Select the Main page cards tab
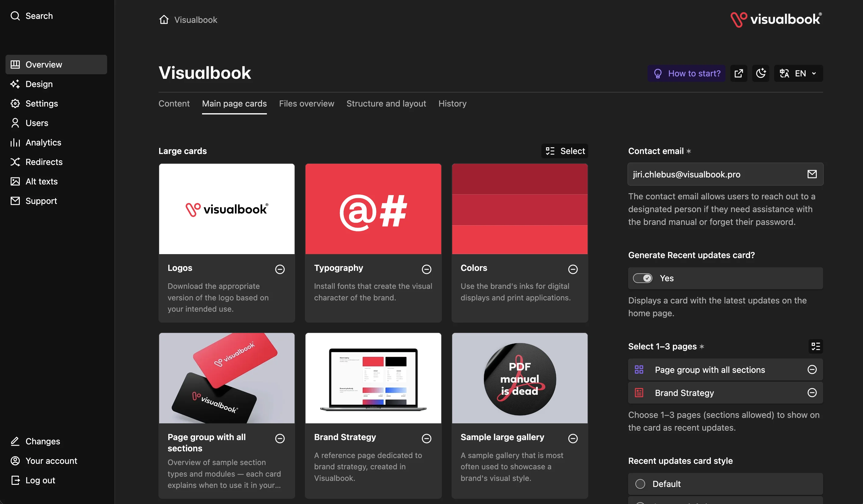 234,103
